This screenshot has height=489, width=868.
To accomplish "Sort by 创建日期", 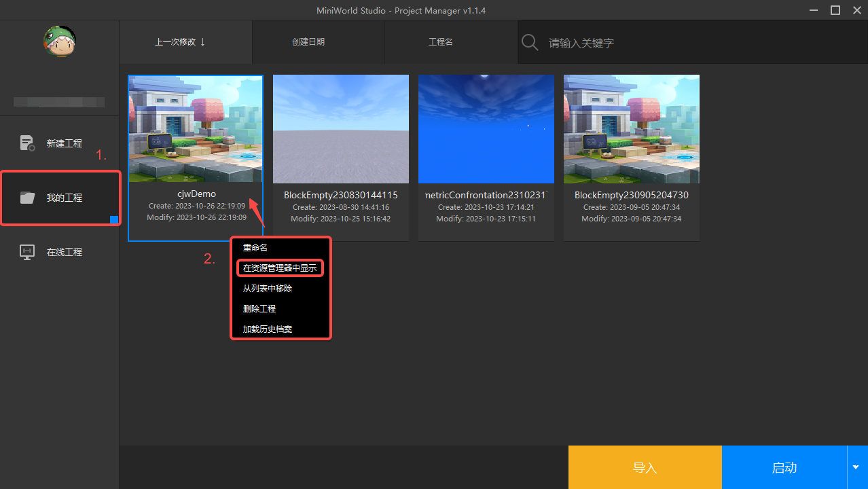I will tap(318, 42).
